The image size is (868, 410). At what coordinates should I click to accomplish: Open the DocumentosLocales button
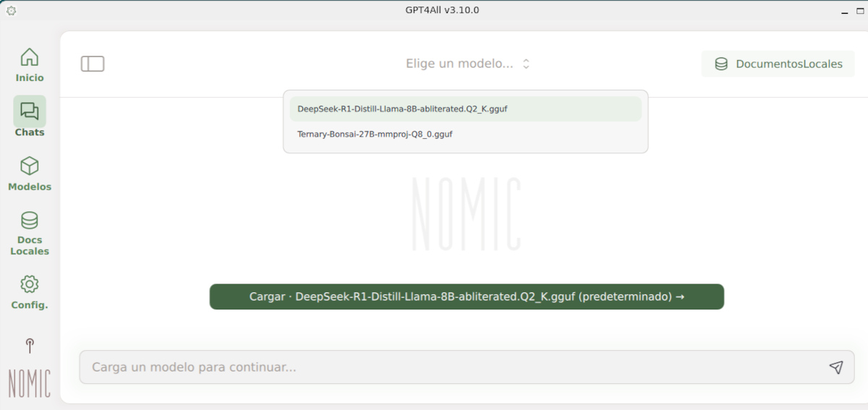pyautogui.click(x=778, y=64)
